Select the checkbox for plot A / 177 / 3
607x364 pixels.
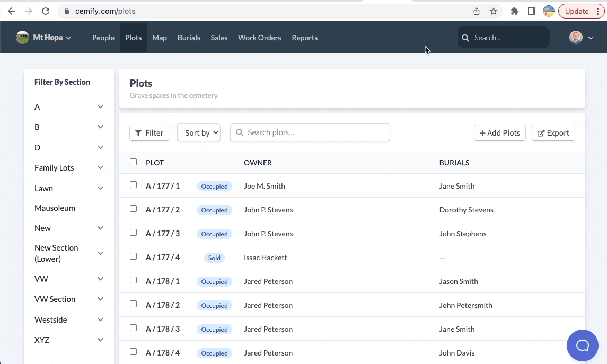tap(133, 233)
